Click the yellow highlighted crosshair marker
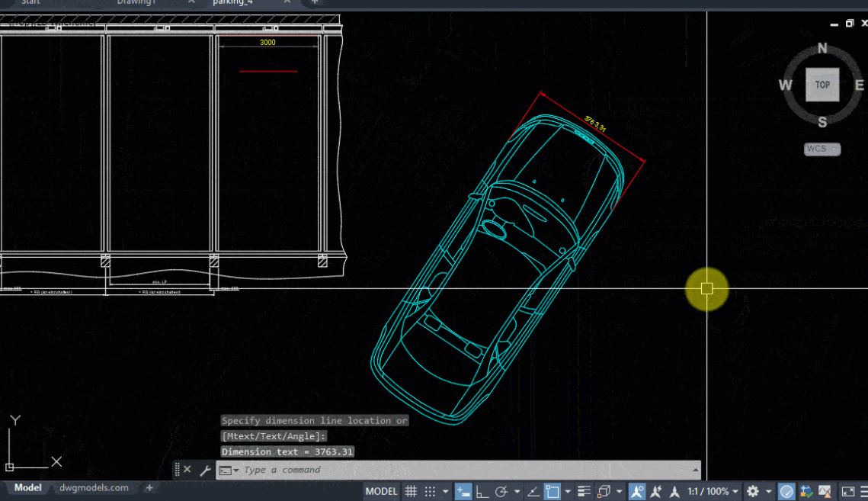 (706, 289)
